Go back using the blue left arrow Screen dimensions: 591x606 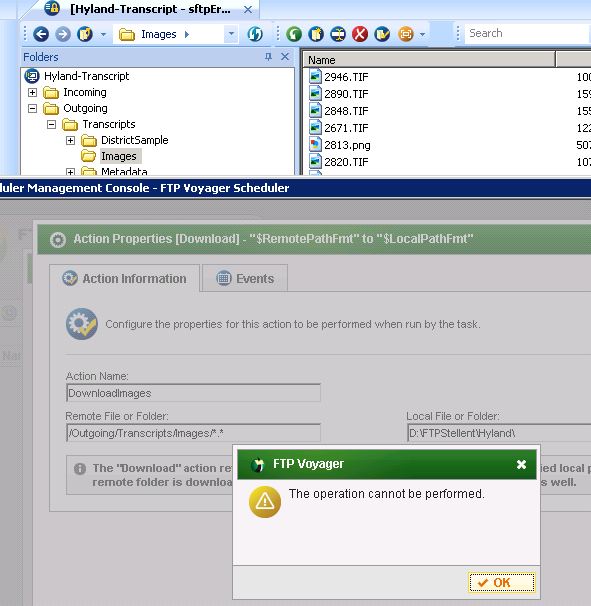point(41,34)
